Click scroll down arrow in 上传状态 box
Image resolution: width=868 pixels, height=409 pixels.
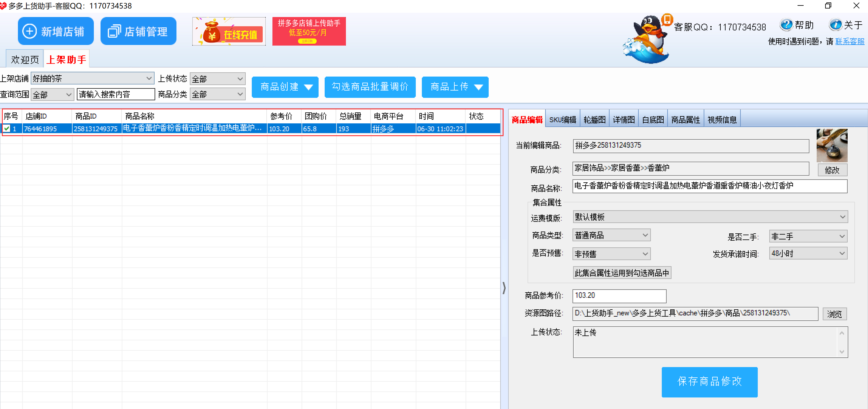[842, 351]
